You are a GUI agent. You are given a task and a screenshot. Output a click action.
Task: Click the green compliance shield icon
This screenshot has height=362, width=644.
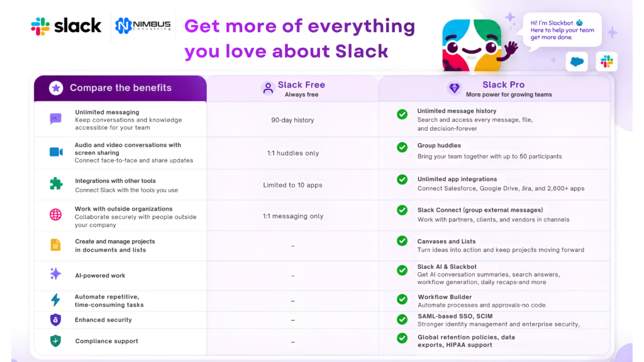[55, 341]
